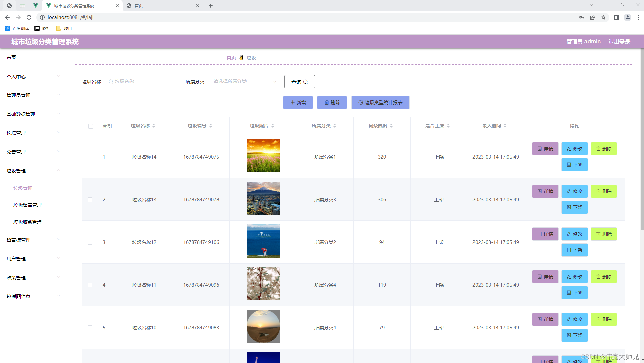Screen dimensions: 644x363
Task: Expand the 公告管理 sidebar menu
Action: pos(34,152)
